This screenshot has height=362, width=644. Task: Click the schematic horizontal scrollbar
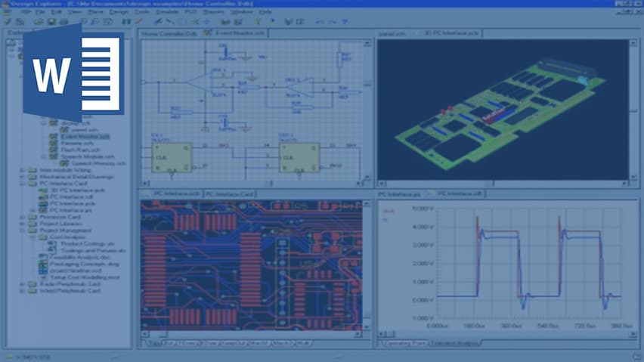coord(252,184)
